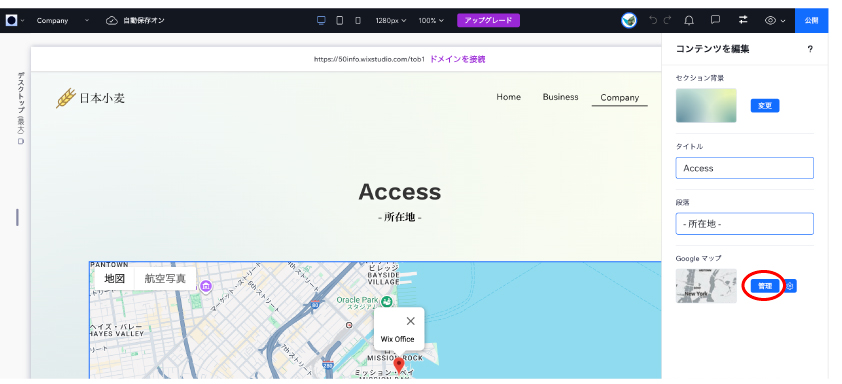Click the red map location pin
842x384 pixels.
[398, 366]
